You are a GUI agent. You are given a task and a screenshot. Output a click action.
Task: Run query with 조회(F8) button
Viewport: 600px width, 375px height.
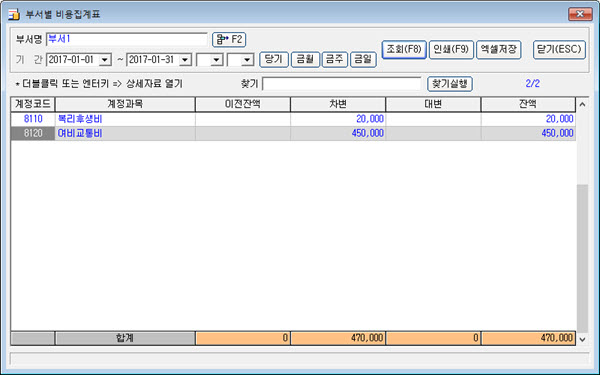coord(404,50)
